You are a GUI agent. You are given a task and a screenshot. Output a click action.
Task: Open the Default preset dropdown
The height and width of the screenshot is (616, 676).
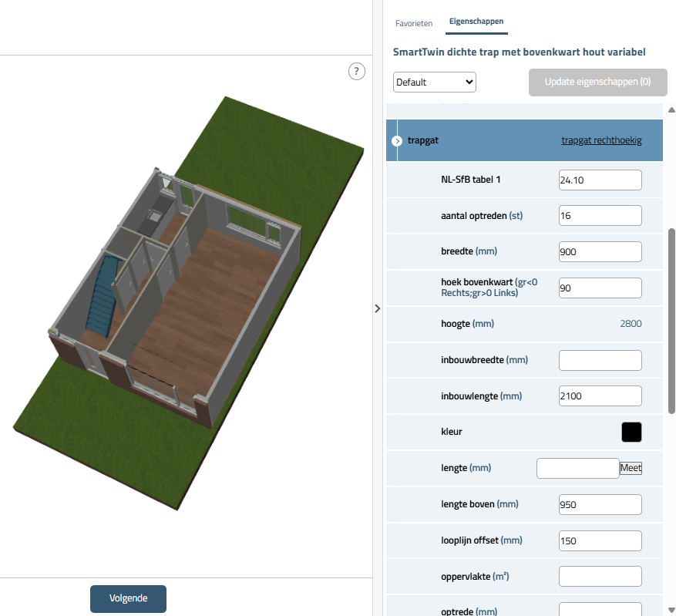434,82
